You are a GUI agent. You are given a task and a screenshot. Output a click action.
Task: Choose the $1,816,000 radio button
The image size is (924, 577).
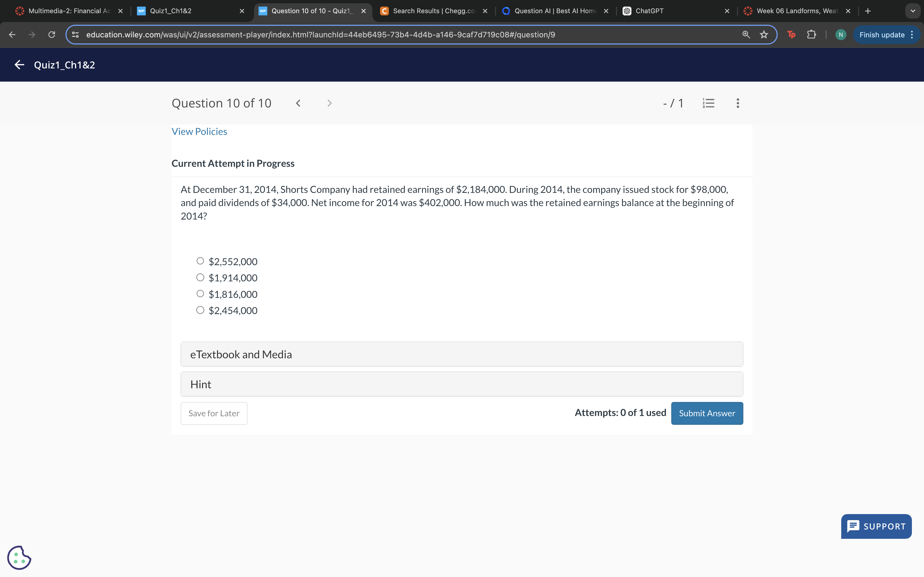point(200,294)
